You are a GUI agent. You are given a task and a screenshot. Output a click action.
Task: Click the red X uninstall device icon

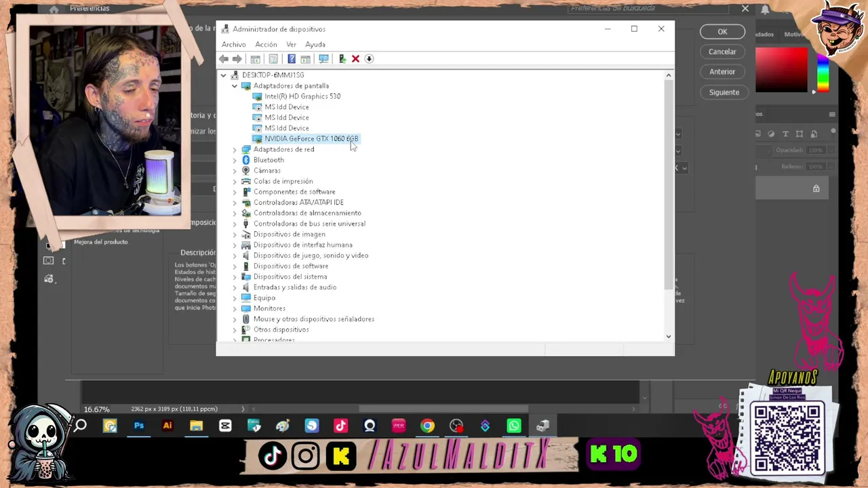coord(355,59)
